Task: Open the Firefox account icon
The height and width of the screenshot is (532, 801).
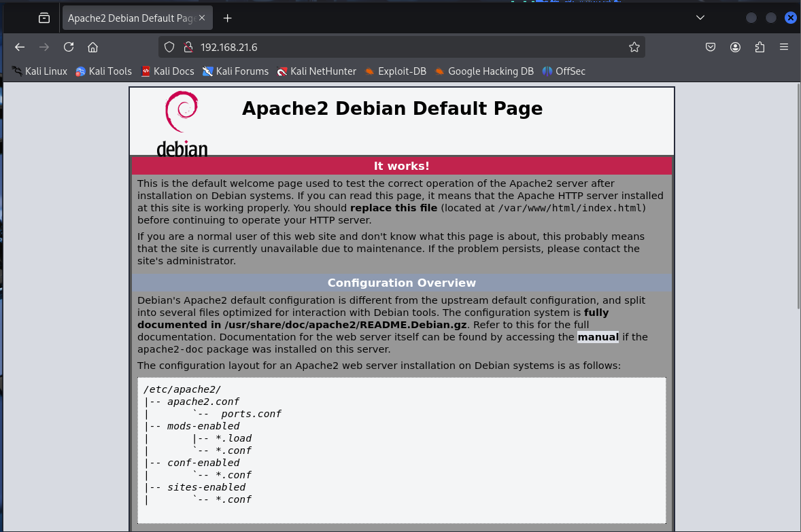Action: pos(735,47)
